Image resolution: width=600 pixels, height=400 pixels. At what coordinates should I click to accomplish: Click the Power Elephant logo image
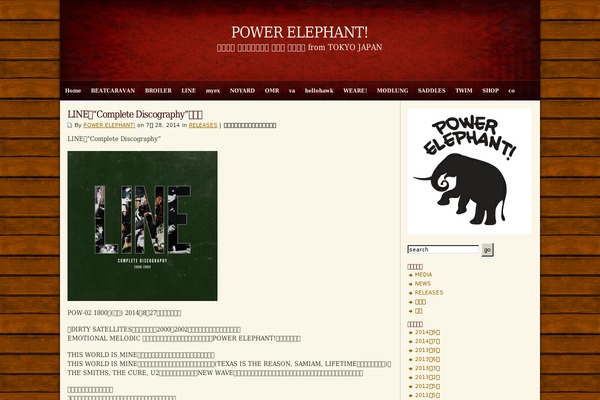coord(470,171)
